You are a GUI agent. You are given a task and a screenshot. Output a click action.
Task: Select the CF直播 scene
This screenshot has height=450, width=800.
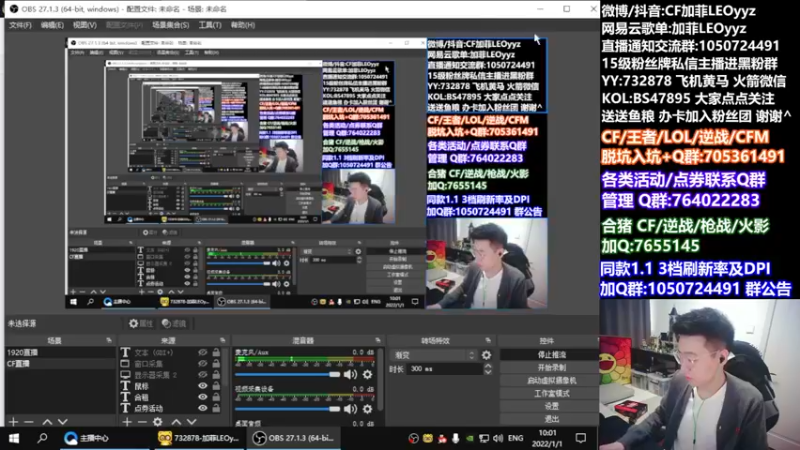[60, 363]
